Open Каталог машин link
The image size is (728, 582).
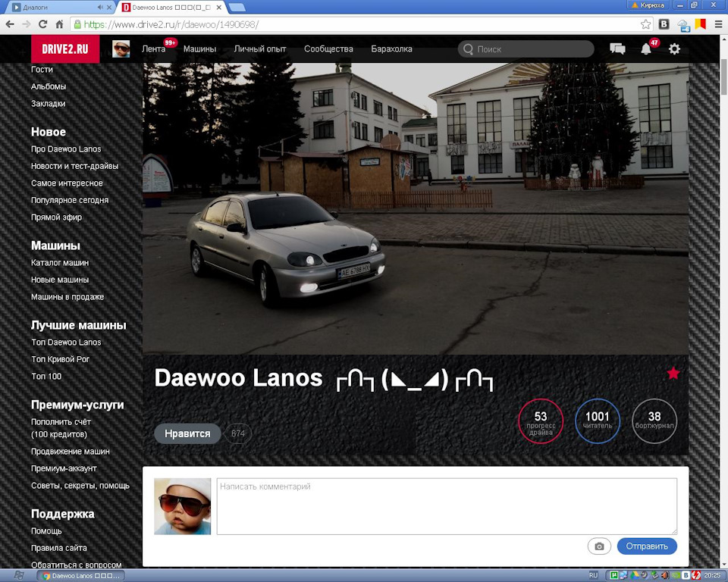coord(60,263)
